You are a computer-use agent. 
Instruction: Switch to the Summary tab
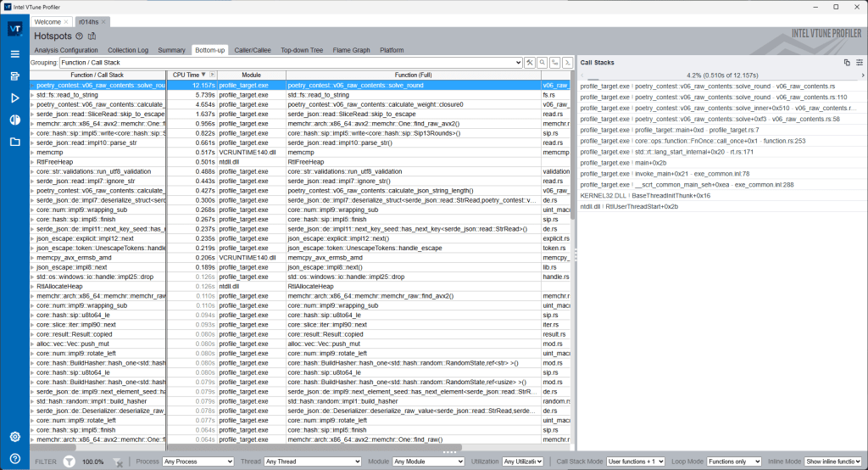(x=171, y=50)
